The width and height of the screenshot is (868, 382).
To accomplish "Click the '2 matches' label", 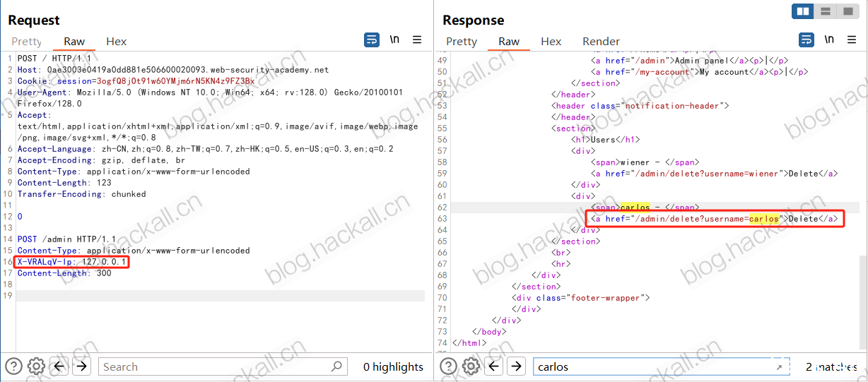I will 831,366.
